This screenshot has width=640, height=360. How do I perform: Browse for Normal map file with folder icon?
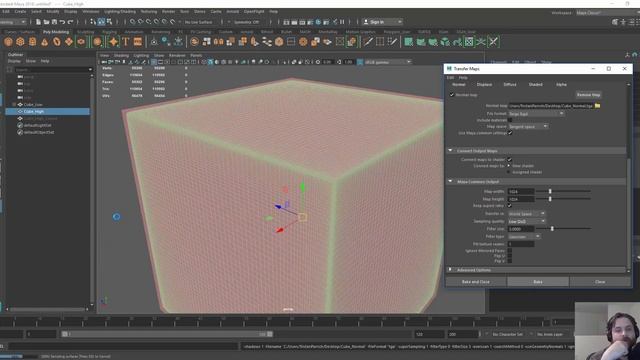(598, 106)
